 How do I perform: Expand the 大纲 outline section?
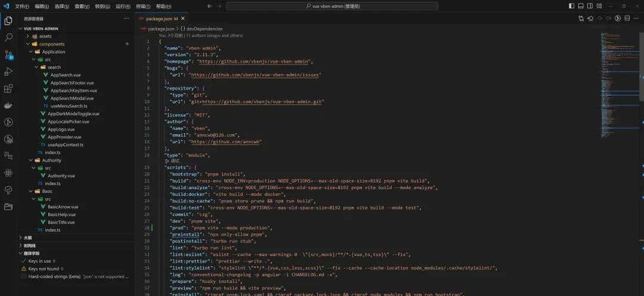click(76, 238)
